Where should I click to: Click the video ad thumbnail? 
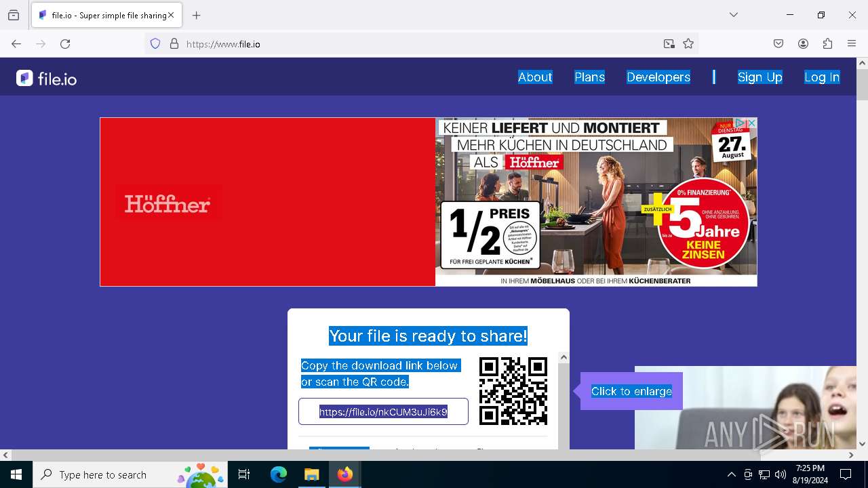745,407
